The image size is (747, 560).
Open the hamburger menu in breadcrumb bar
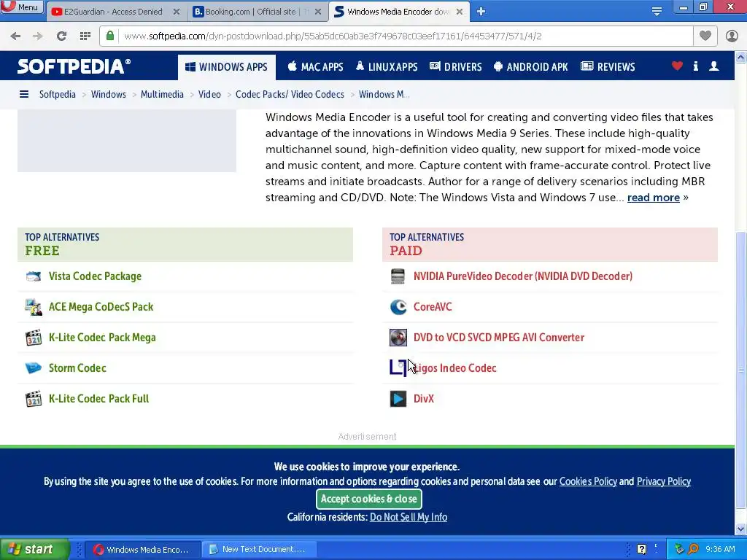coord(24,94)
